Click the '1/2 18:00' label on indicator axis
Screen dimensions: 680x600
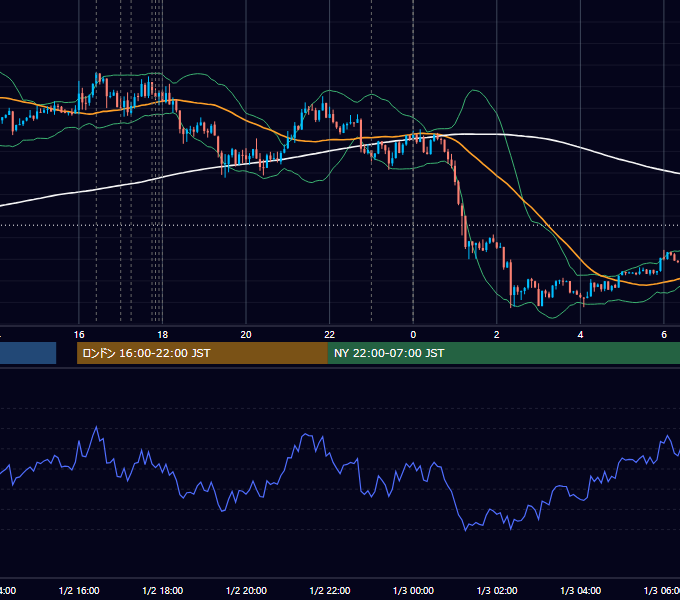163,591
